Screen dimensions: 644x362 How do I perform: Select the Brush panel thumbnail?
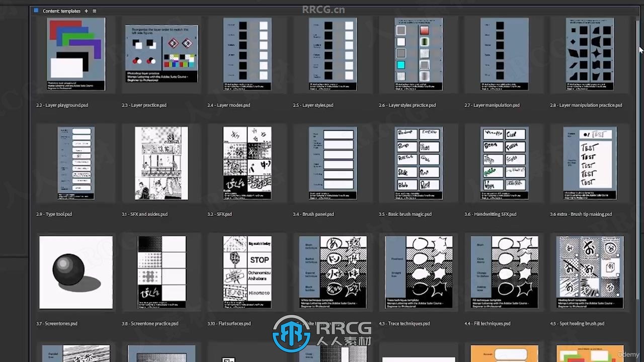(333, 163)
